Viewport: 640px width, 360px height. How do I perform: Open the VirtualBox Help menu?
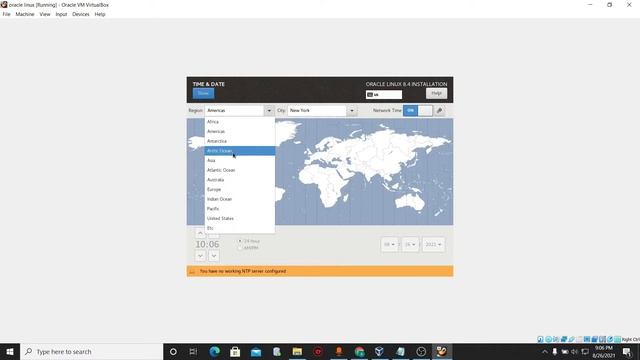tap(100, 14)
